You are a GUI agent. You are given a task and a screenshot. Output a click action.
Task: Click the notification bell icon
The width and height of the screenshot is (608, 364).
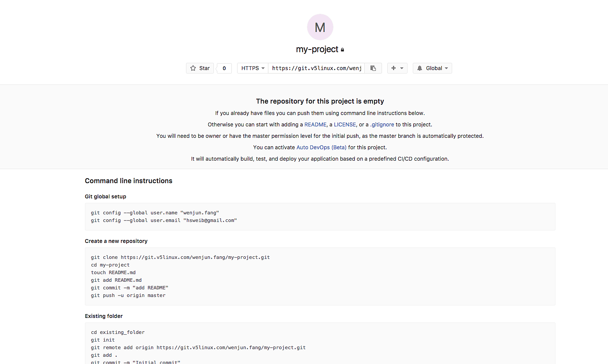tap(420, 68)
